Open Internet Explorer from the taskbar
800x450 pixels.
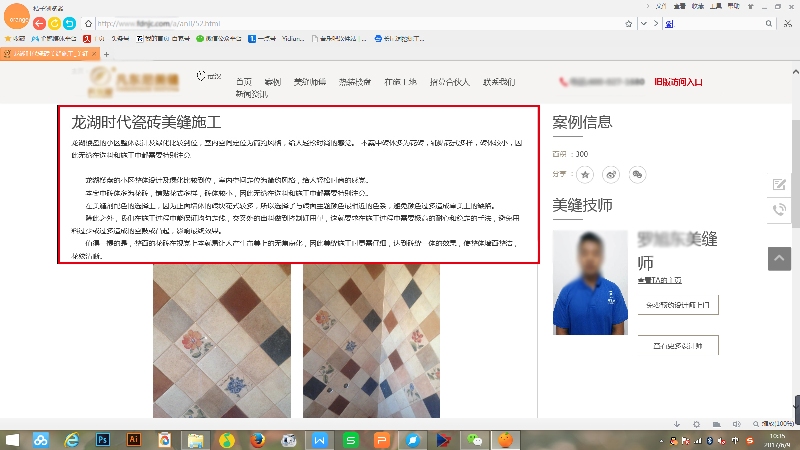pyautogui.click(x=71, y=440)
